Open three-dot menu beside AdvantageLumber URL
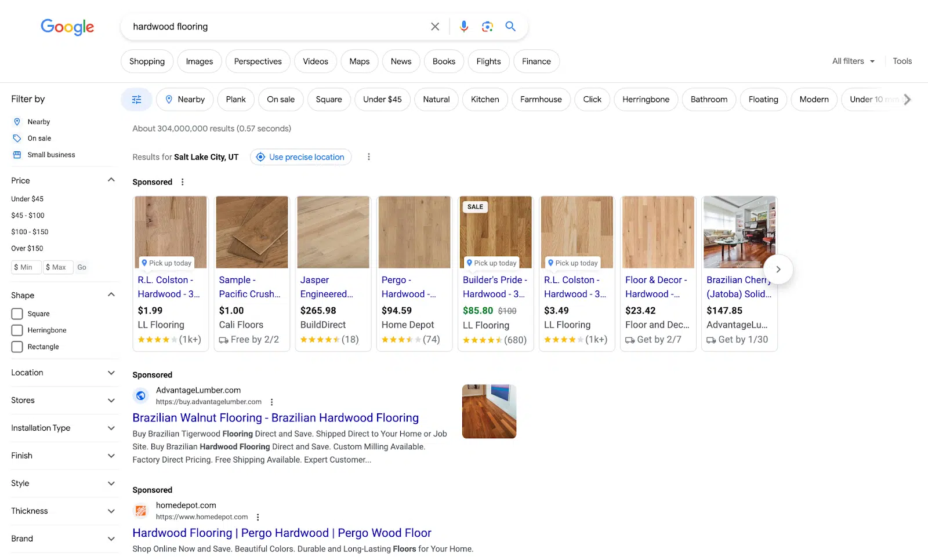The height and width of the screenshot is (560, 928). 271,402
